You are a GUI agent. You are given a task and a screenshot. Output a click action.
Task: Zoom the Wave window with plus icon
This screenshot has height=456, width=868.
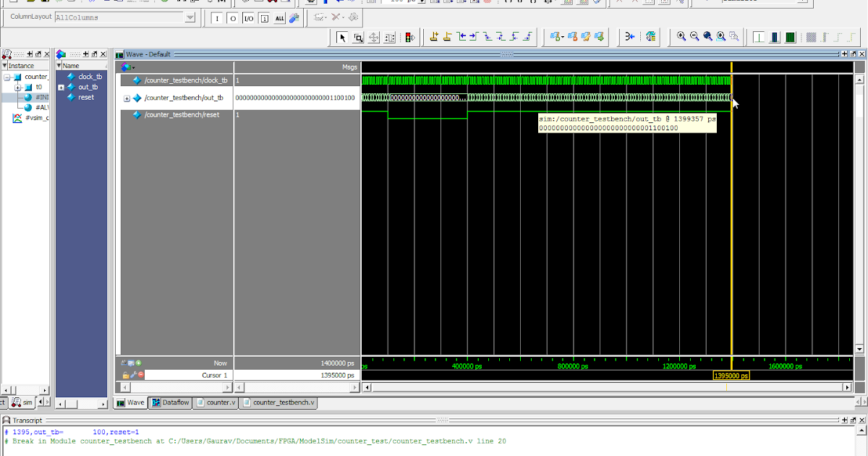(843, 54)
